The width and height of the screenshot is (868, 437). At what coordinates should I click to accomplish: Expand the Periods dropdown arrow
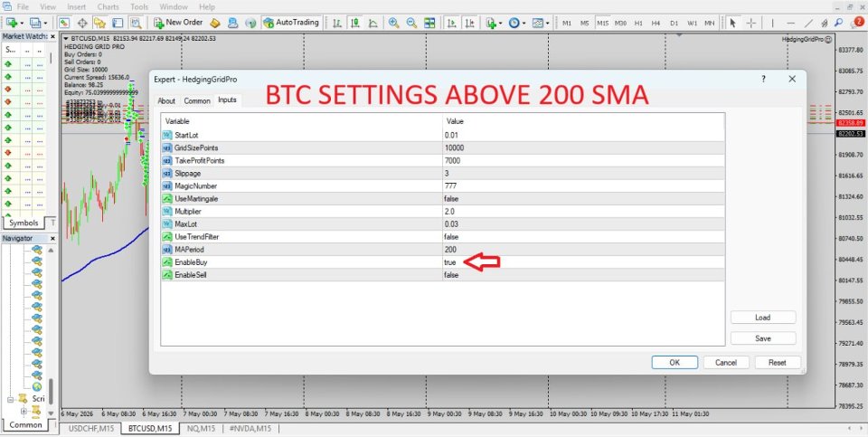(524, 24)
